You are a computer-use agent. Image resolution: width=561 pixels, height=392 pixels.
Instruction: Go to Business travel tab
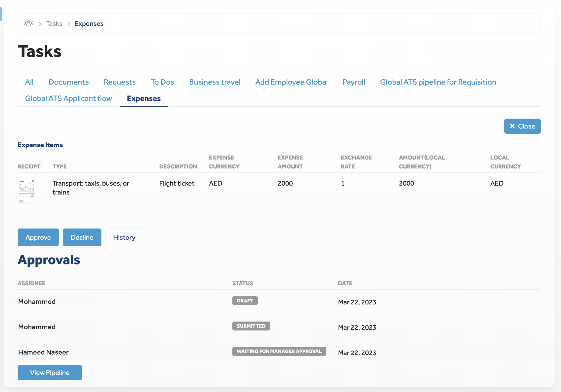coord(215,82)
